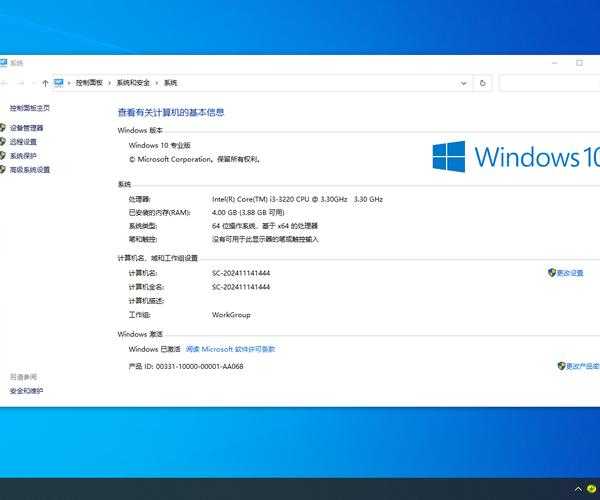Click the yellow system tray icon

click(592, 489)
